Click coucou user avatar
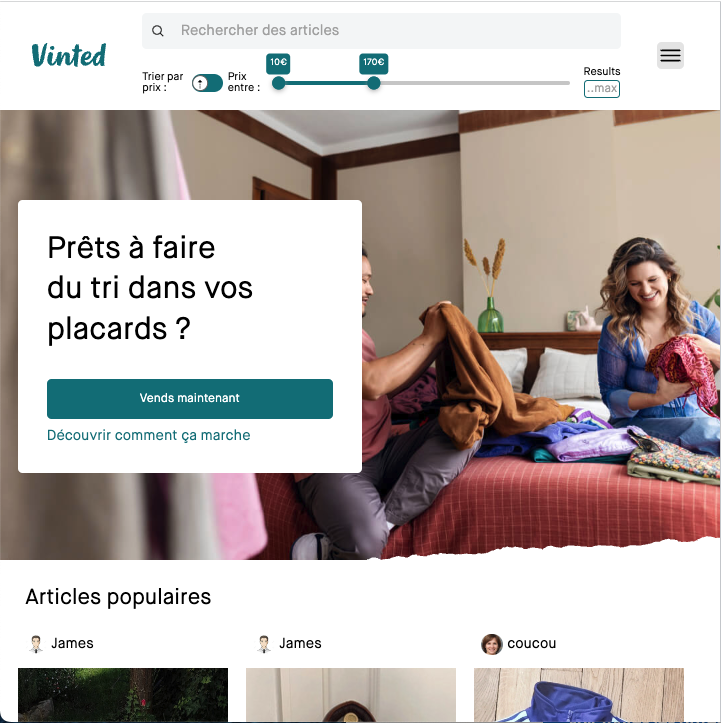 tap(491, 644)
